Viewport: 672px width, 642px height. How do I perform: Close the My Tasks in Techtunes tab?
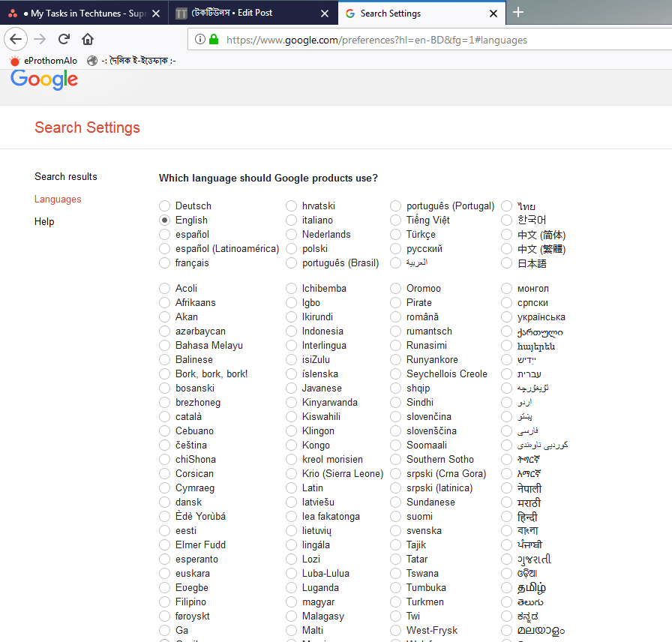pyautogui.click(x=156, y=13)
